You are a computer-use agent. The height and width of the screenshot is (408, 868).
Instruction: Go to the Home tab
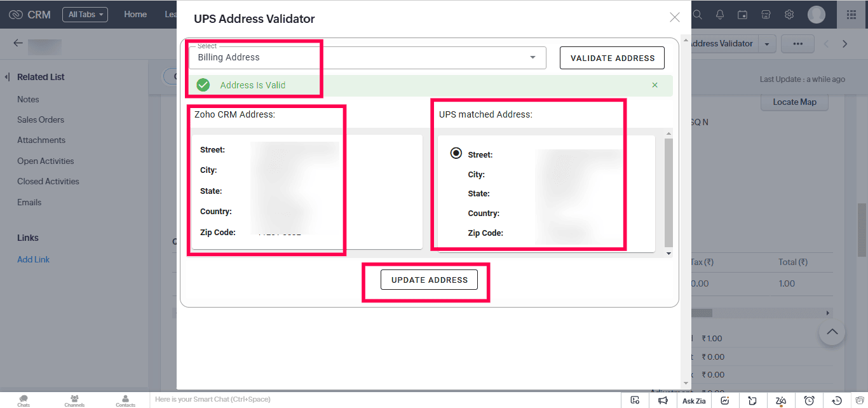(135, 14)
